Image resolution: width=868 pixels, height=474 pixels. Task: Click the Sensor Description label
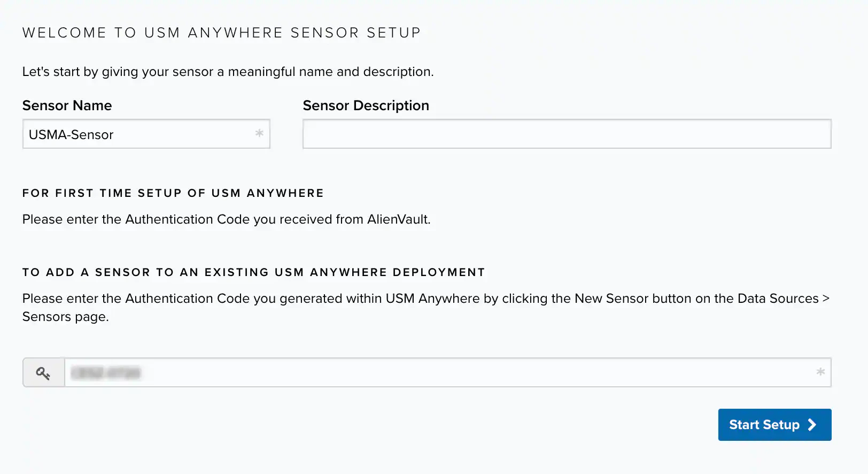(366, 105)
